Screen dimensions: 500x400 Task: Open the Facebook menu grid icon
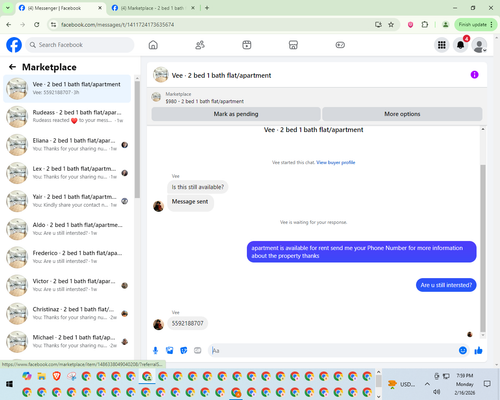[x=442, y=45]
